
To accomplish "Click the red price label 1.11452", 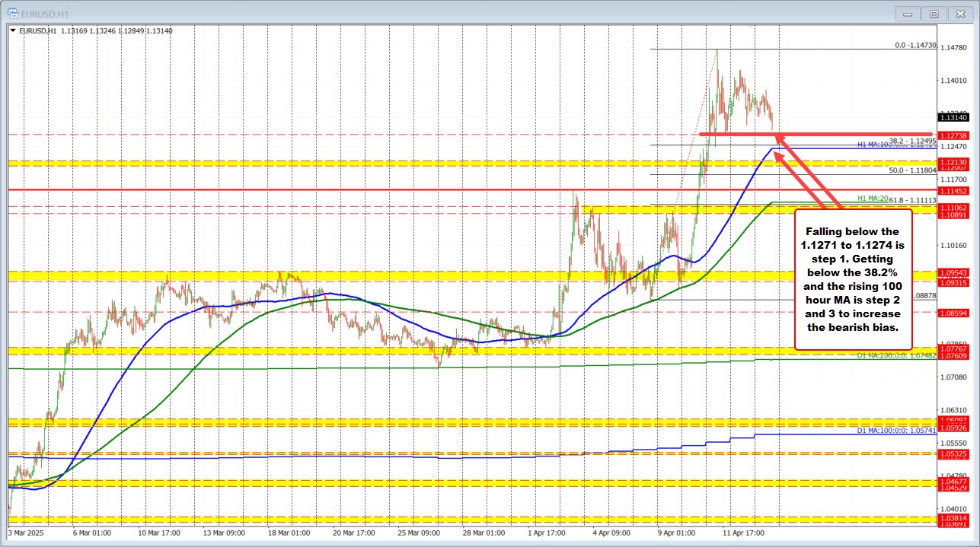I will (953, 191).
